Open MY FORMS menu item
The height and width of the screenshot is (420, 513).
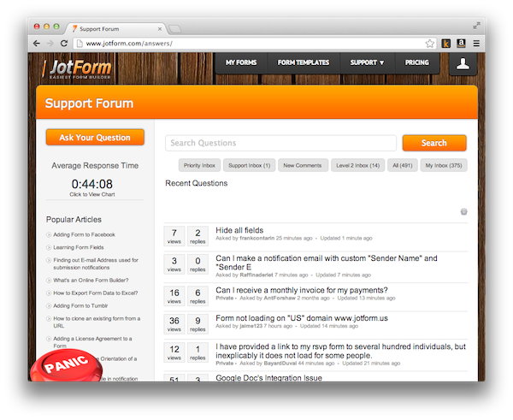tap(241, 62)
